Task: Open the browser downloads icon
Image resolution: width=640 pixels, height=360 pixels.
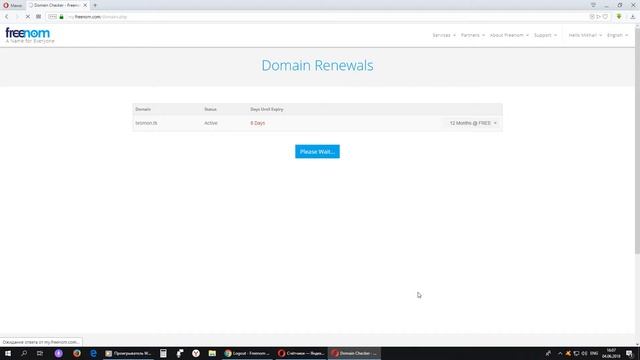Action: [633, 17]
